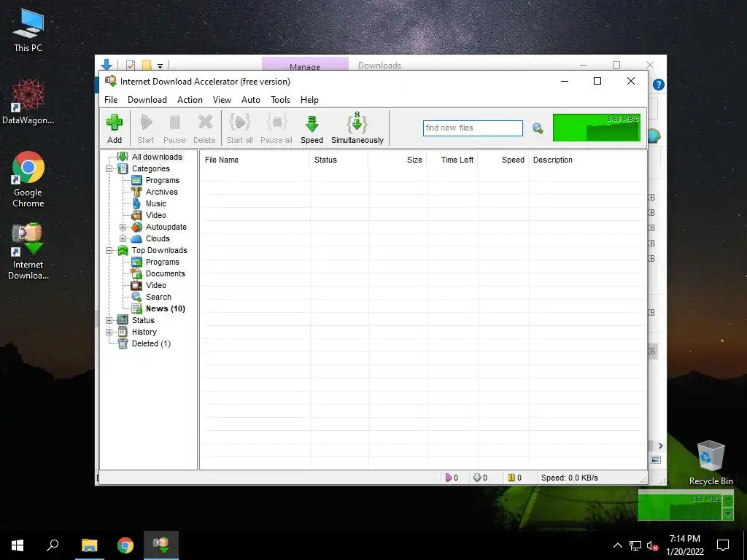
Task: Sort by Time Left column
Action: click(x=452, y=160)
